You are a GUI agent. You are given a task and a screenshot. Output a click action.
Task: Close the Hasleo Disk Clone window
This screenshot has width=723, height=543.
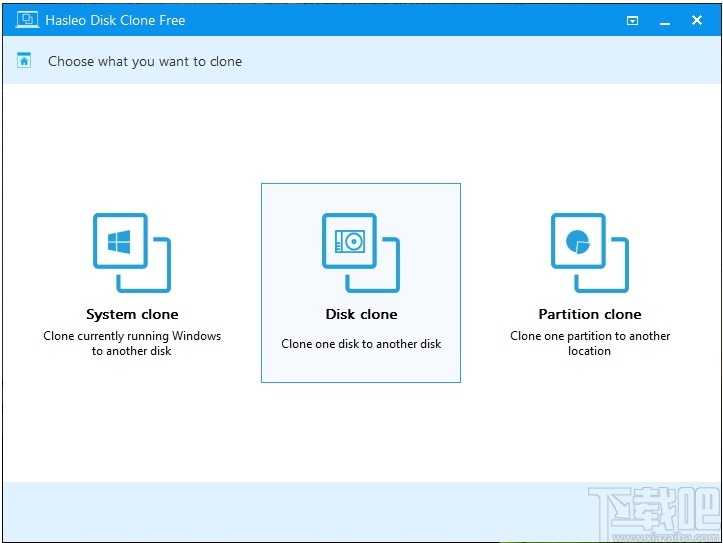coord(697,20)
